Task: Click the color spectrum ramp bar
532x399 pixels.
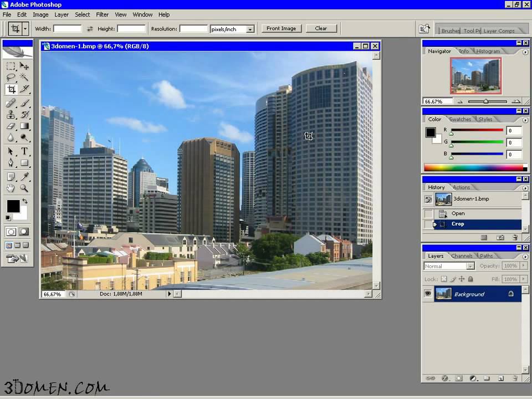Action: pyautogui.click(x=474, y=167)
